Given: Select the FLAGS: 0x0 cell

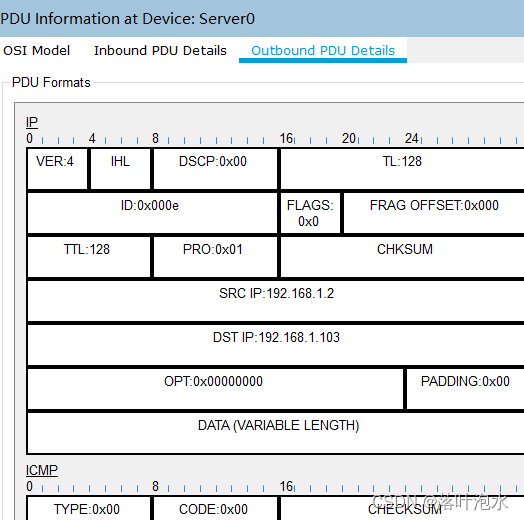Looking at the screenshot, I should (310, 213).
